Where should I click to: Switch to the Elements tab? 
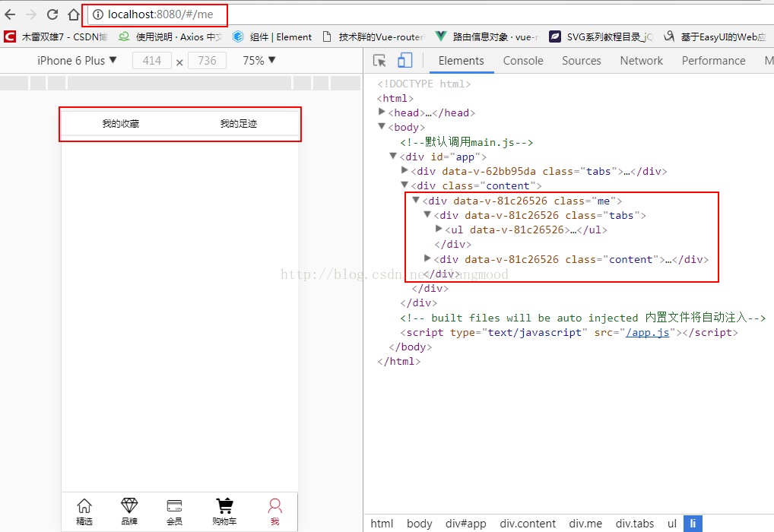[x=461, y=60]
